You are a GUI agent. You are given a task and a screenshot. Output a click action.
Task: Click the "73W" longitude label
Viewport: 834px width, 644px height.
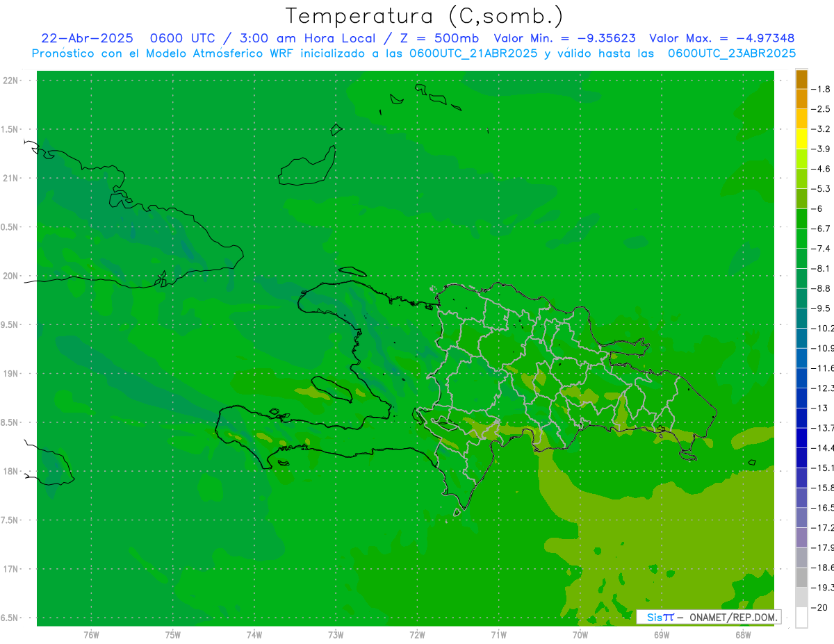pos(336,634)
